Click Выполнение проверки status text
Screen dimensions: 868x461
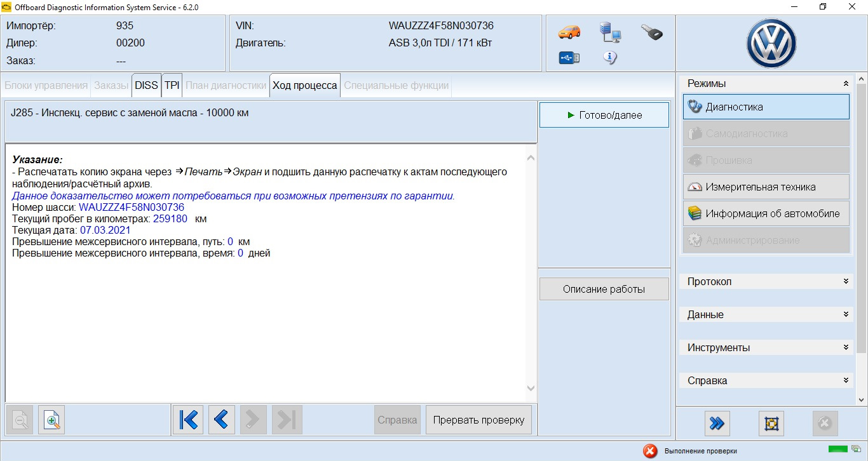701,451
